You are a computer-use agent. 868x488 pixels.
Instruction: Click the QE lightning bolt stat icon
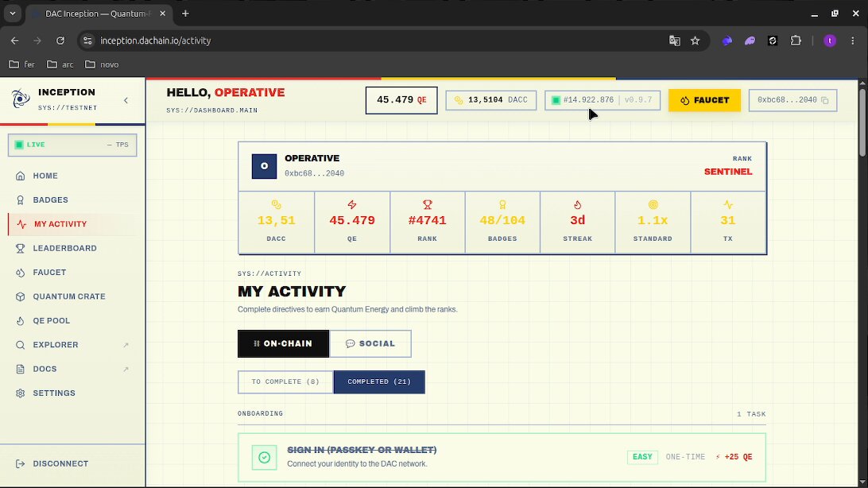pos(352,205)
